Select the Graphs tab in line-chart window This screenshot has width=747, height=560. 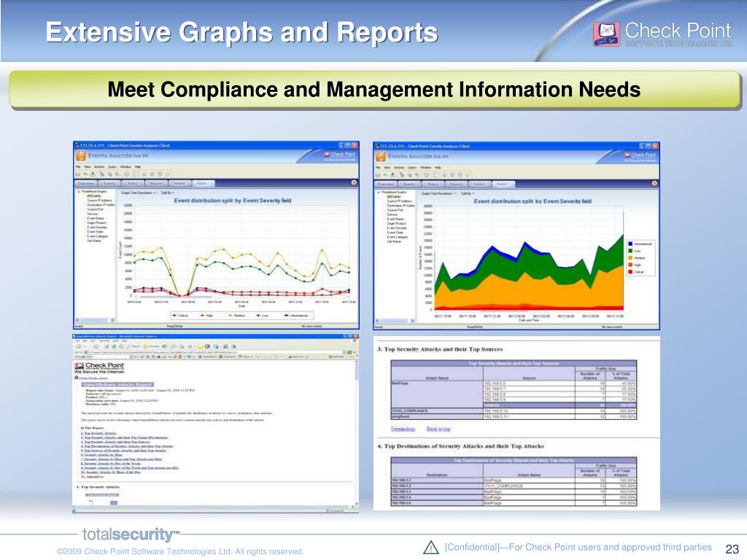tap(202, 183)
